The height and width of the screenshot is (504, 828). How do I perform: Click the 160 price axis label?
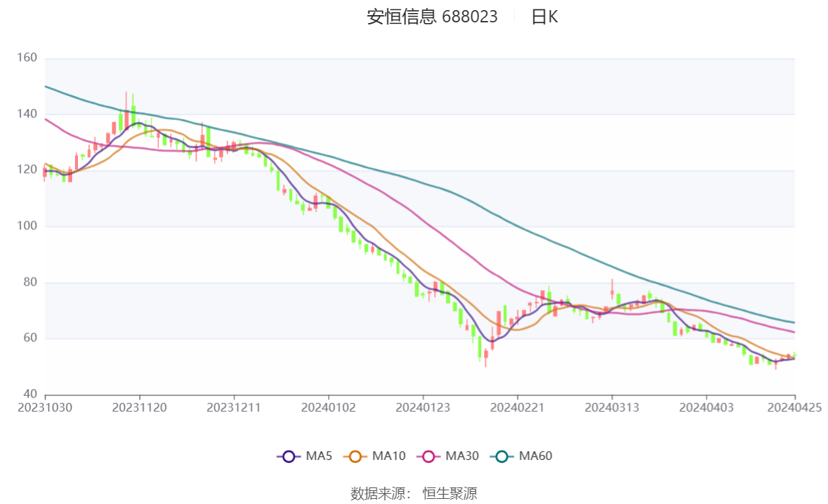pos(27,58)
